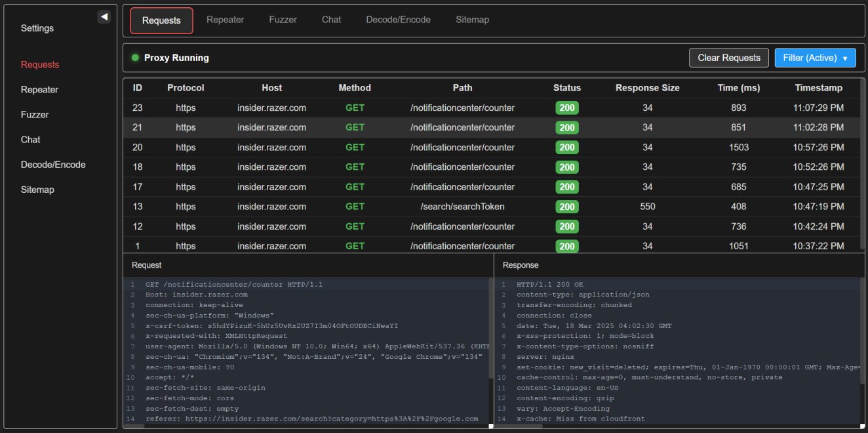Image resolution: width=868 pixels, height=433 pixels.
Task: Open Settings from the sidebar
Action: (x=37, y=28)
